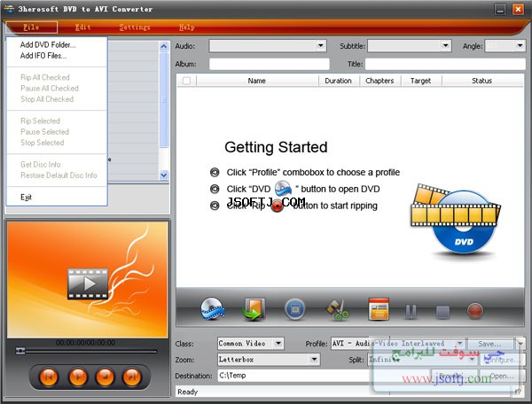Open the Settings menu

[135, 27]
